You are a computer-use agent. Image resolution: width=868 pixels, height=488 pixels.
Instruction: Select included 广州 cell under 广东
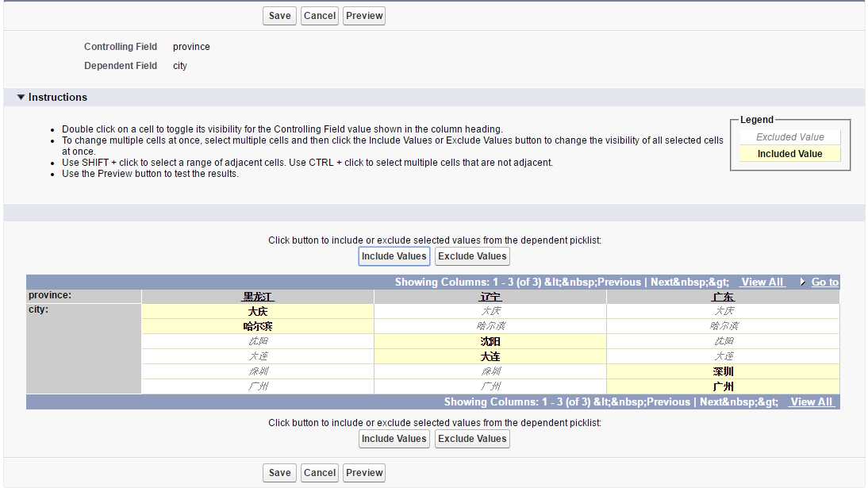click(x=724, y=386)
